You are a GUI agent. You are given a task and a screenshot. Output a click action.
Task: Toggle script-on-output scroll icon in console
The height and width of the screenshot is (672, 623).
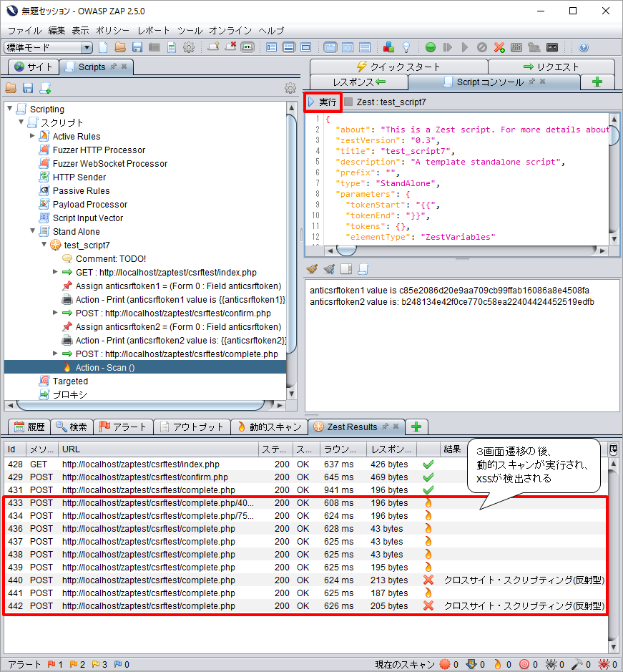tap(363, 268)
